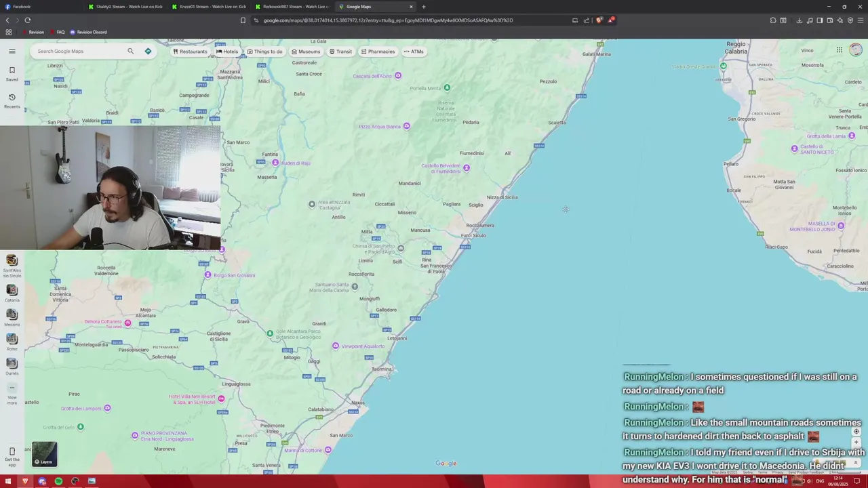
Task: Open the Windows Start menu
Action: (8, 481)
